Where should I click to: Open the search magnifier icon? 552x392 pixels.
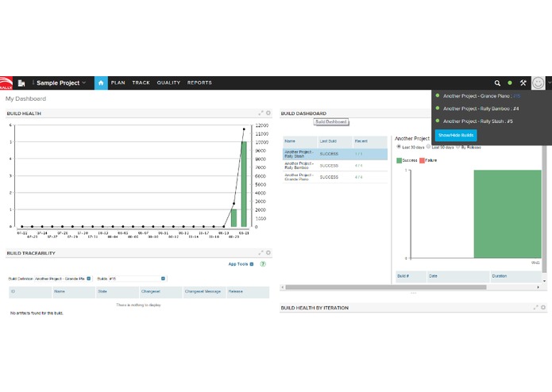click(497, 83)
